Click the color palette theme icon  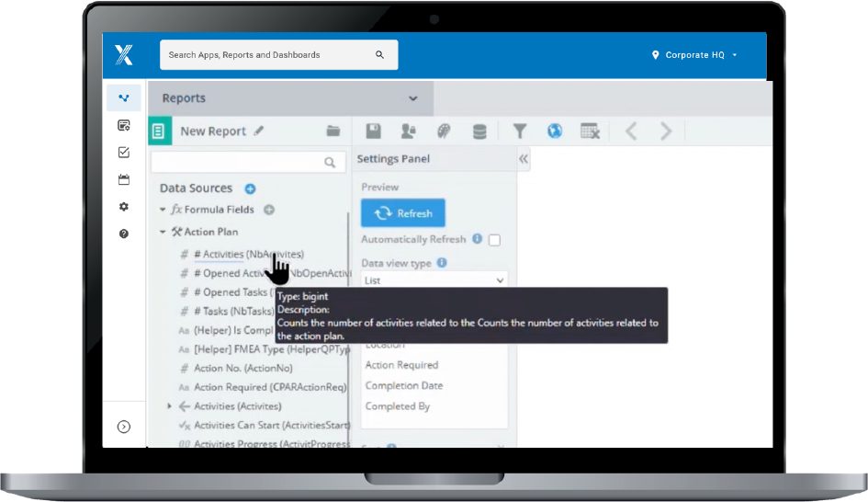tap(444, 131)
